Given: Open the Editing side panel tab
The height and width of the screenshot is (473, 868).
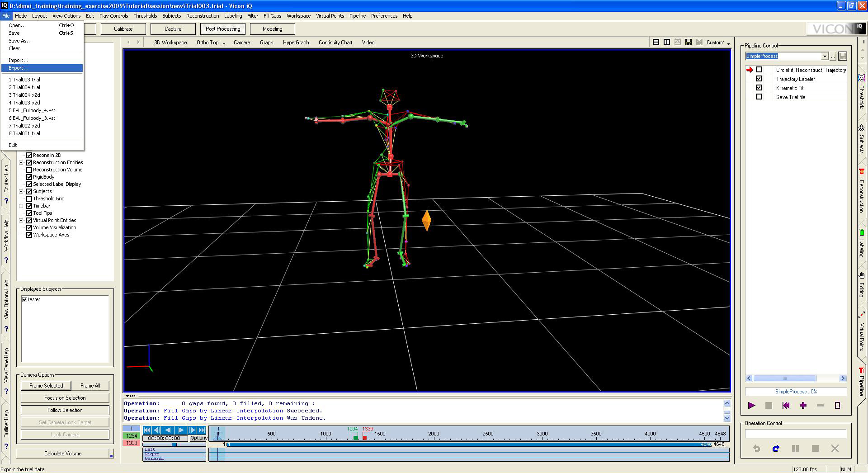Looking at the screenshot, I should coord(862,284).
